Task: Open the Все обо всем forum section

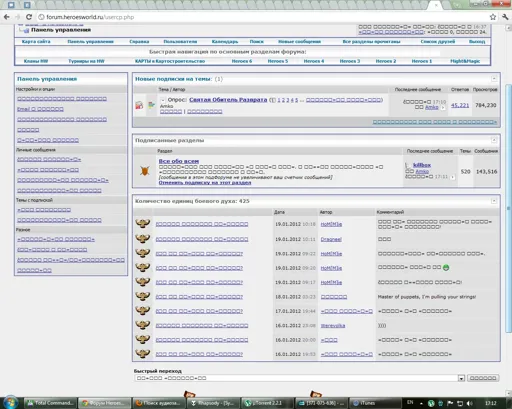Action: coord(179,161)
